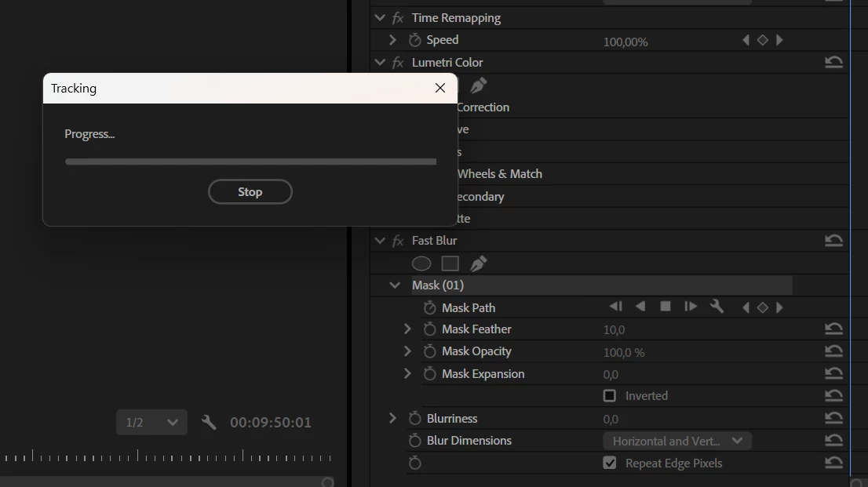
Task: Toggle Repeat Edge Pixels stopwatch
Action: [x=414, y=463]
